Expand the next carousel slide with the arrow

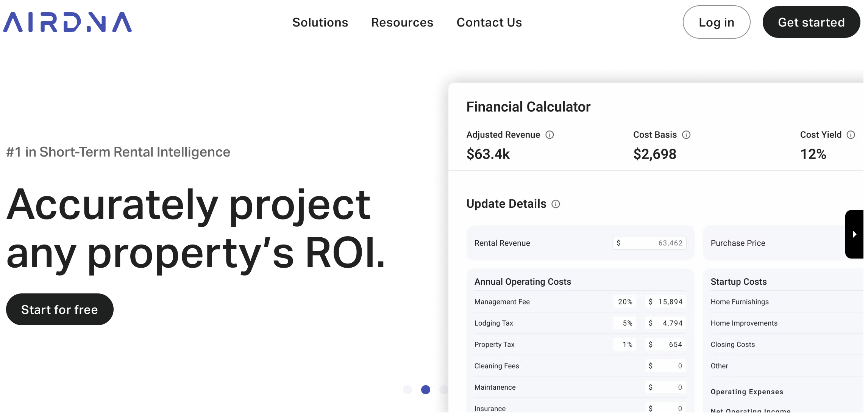[x=855, y=234]
